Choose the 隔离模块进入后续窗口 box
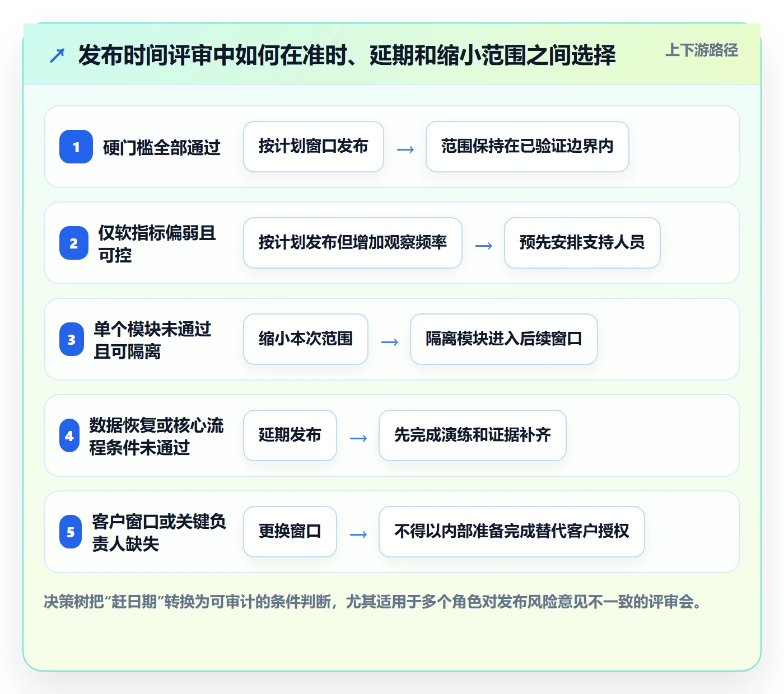The image size is (784, 694). (504, 339)
